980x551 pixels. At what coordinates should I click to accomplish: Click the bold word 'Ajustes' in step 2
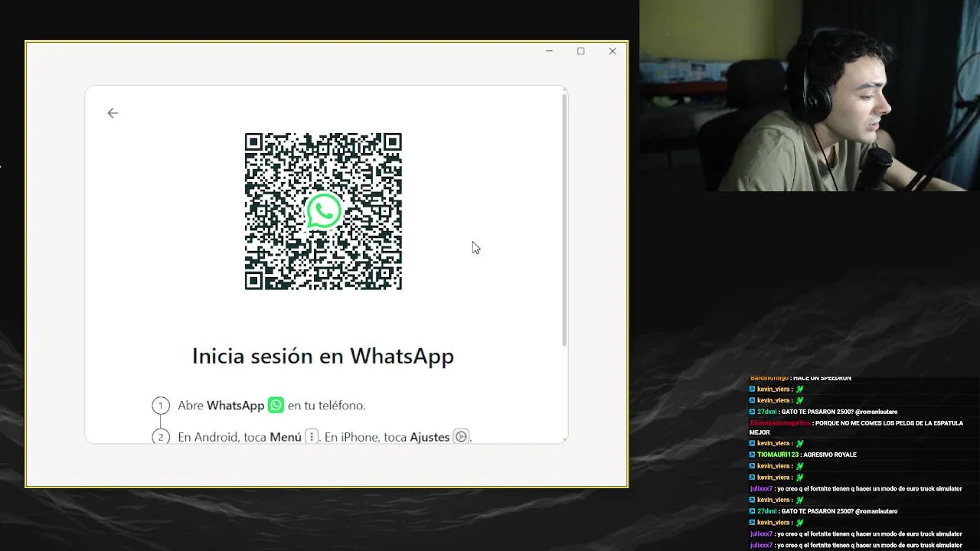click(430, 437)
